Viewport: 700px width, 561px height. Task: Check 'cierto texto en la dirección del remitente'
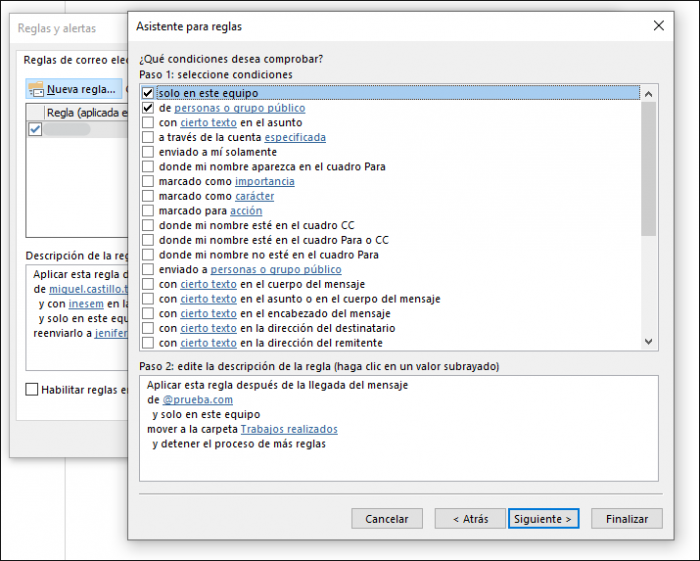[x=148, y=343]
